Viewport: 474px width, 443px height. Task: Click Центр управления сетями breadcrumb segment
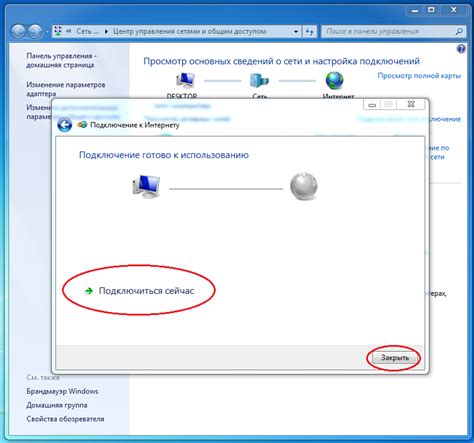coord(189,31)
